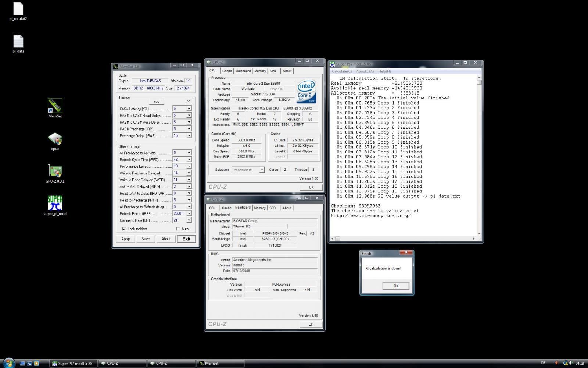Screen dimensions: 588x368
Task: Open the Command Rate (CR) dropdown
Action: click(x=189, y=220)
